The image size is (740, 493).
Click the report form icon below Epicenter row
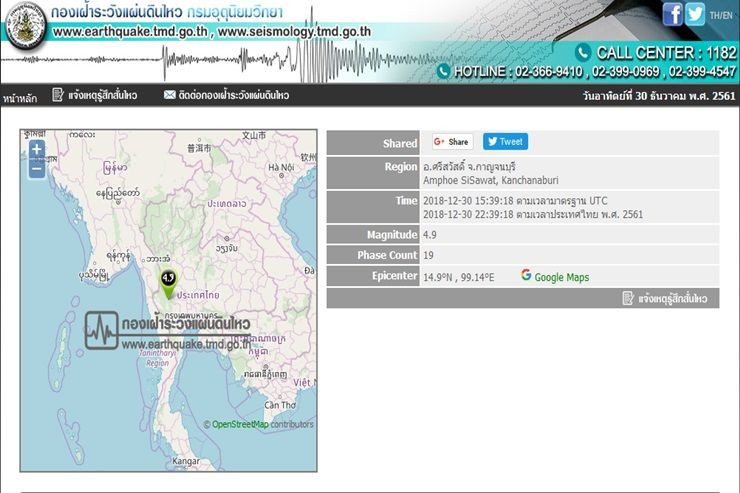click(628, 298)
